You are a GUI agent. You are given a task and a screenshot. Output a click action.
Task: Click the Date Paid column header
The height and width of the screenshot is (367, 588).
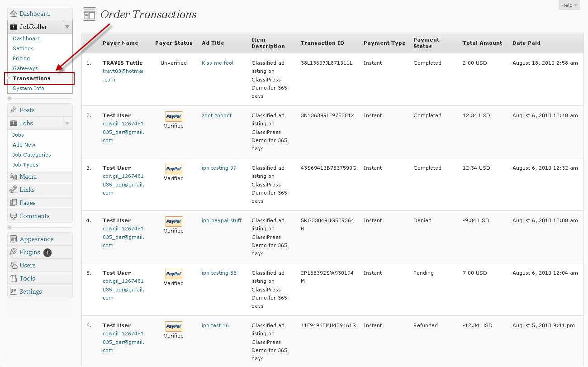point(526,43)
